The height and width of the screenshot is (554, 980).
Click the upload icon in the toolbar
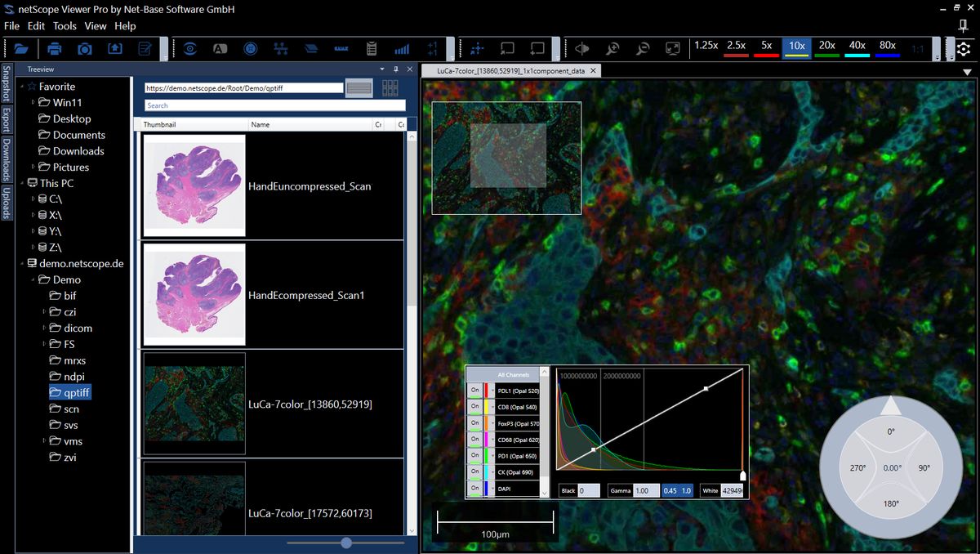(x=115, y=49)
